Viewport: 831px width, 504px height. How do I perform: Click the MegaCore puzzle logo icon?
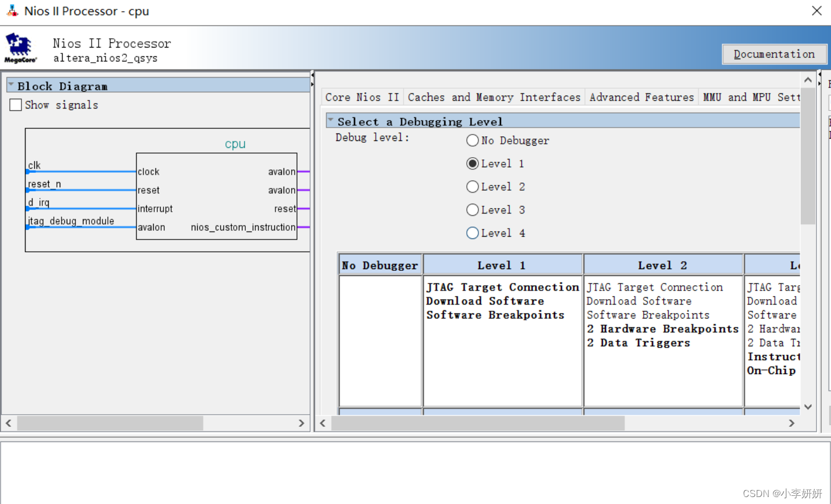[x=19, y=45]
